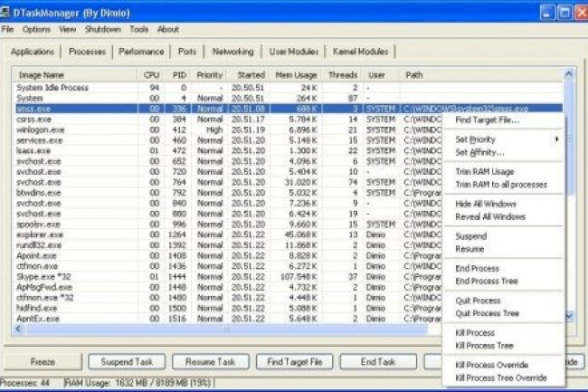
Task: Select the hidfind.exe process row
Action: [x=228, y=308]
